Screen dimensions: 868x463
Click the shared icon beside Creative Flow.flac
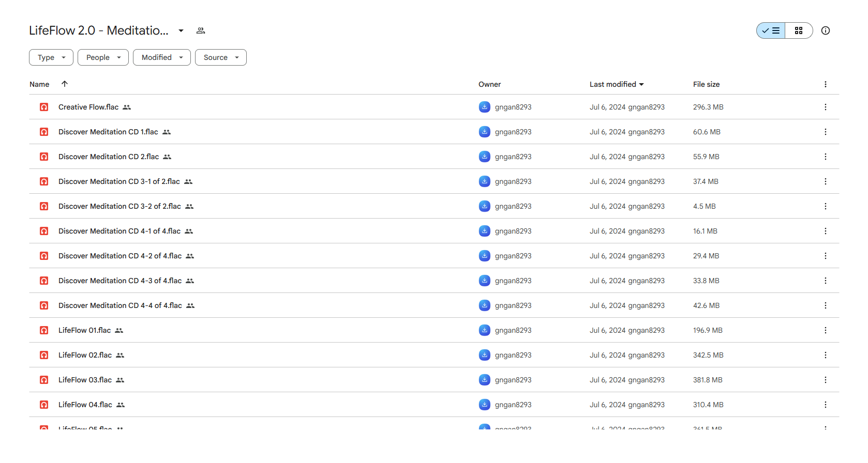(x=127, y=107)
